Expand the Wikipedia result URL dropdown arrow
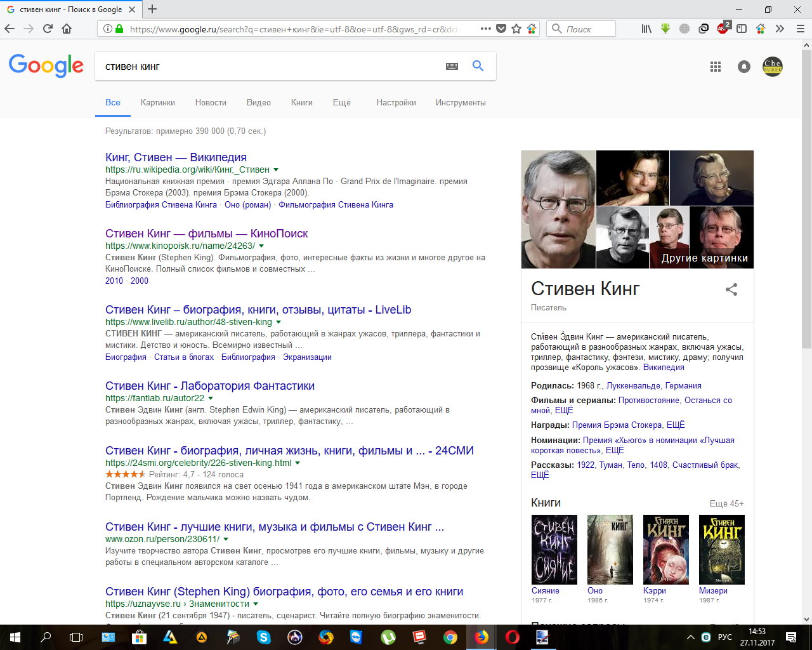 276,170
